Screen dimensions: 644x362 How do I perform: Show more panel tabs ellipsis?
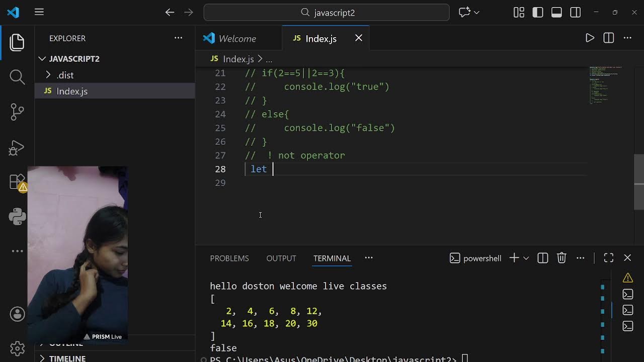pos(369,258)
